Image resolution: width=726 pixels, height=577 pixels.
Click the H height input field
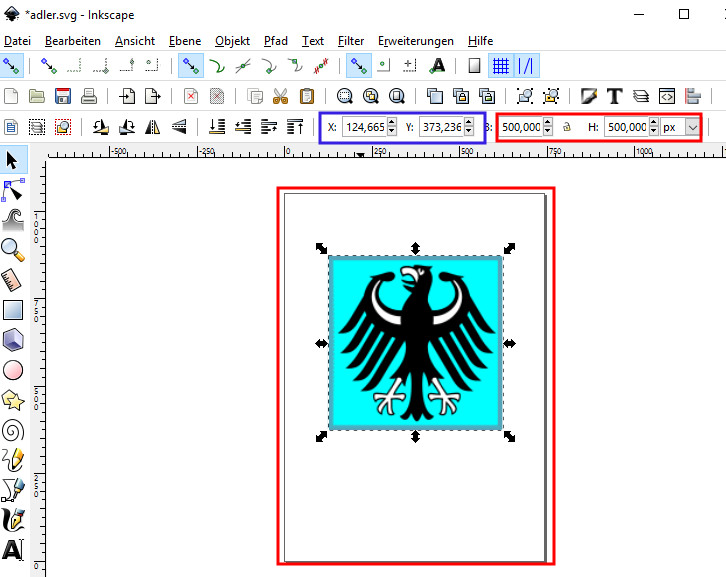[626, 127]
